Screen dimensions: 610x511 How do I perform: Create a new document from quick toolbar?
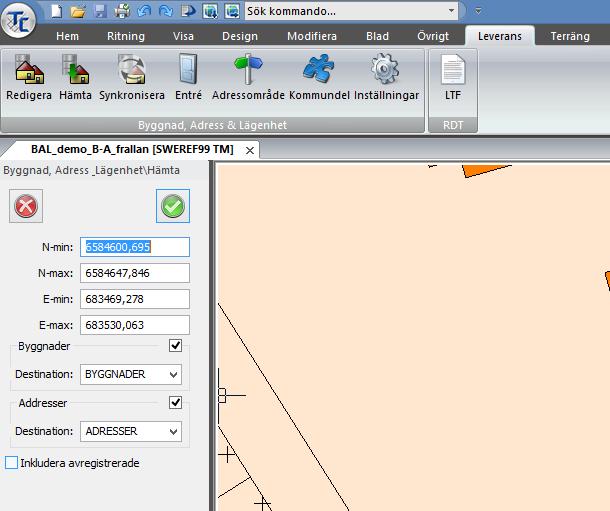[57, 11]
